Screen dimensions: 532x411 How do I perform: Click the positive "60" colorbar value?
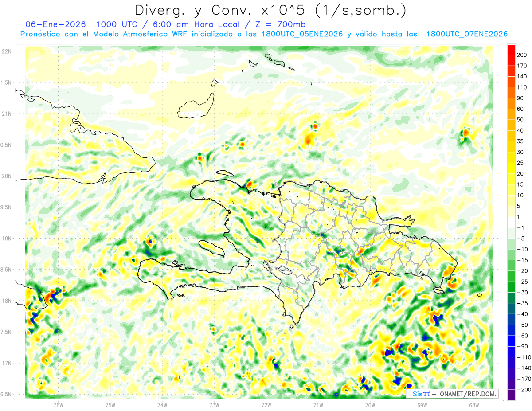tap(520, 109)
